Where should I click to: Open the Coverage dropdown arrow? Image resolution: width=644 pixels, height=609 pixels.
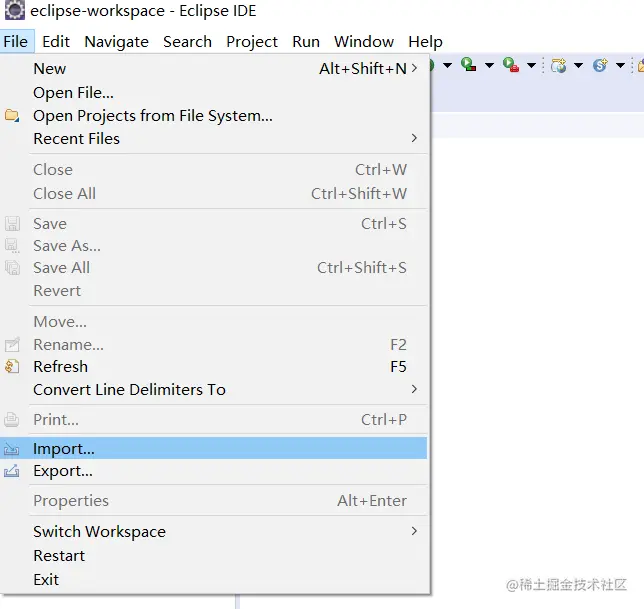click(x=489, y=65)
